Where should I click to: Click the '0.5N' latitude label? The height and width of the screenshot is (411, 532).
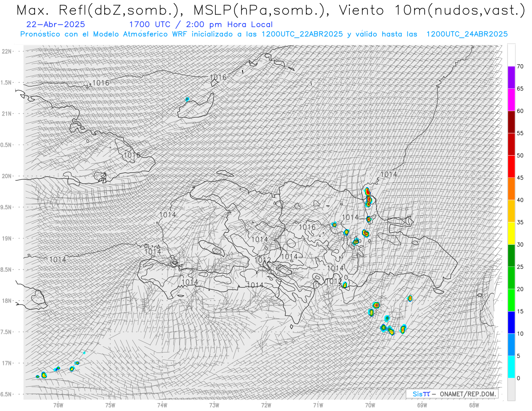pos(7,145)
